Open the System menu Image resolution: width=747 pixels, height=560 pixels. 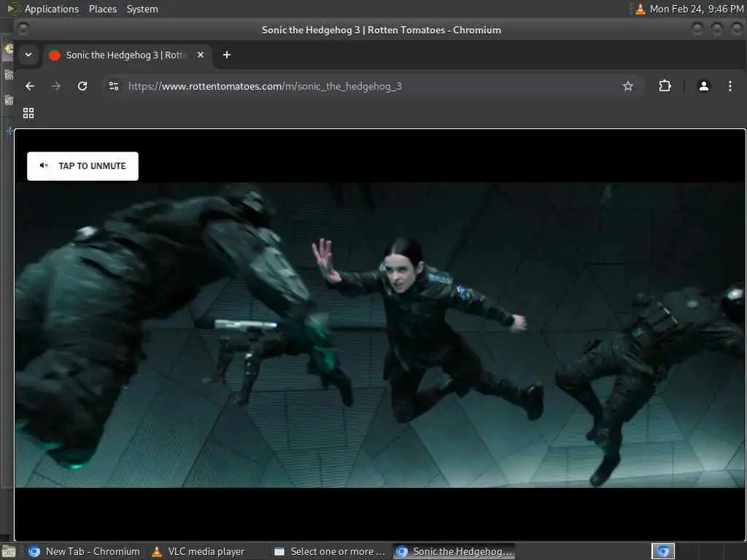[x=142, y=9]
